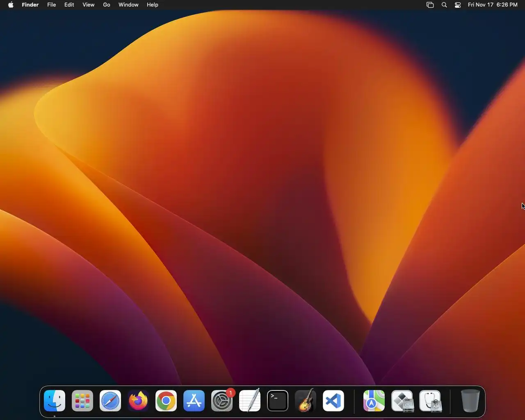Launch GarageBand from the Dock
Viewport: 525px width, 420px height.
tap(306, 401)
